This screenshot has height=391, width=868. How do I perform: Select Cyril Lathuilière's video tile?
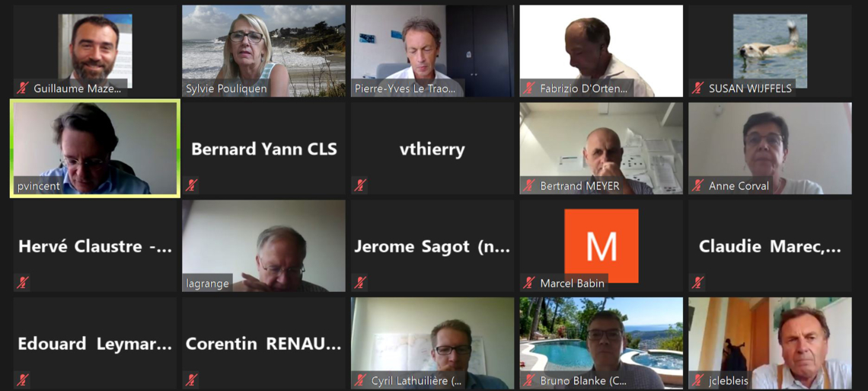tap(432, 344)
